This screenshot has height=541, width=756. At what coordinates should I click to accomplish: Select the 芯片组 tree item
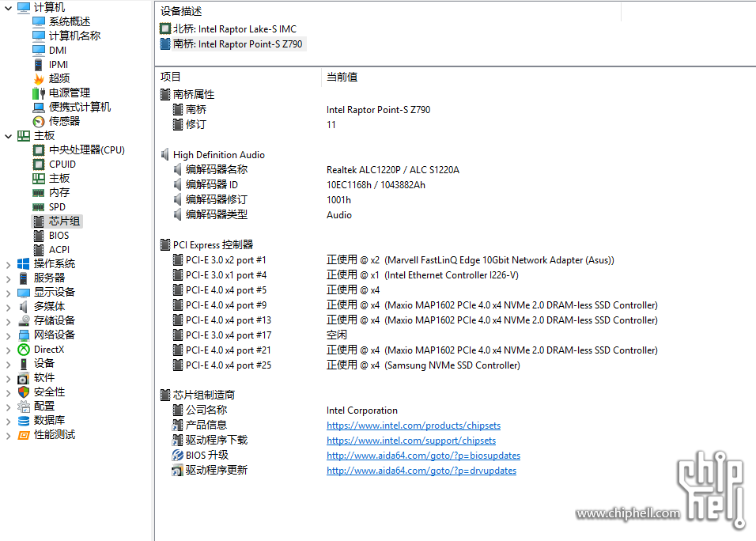[57, 221]
